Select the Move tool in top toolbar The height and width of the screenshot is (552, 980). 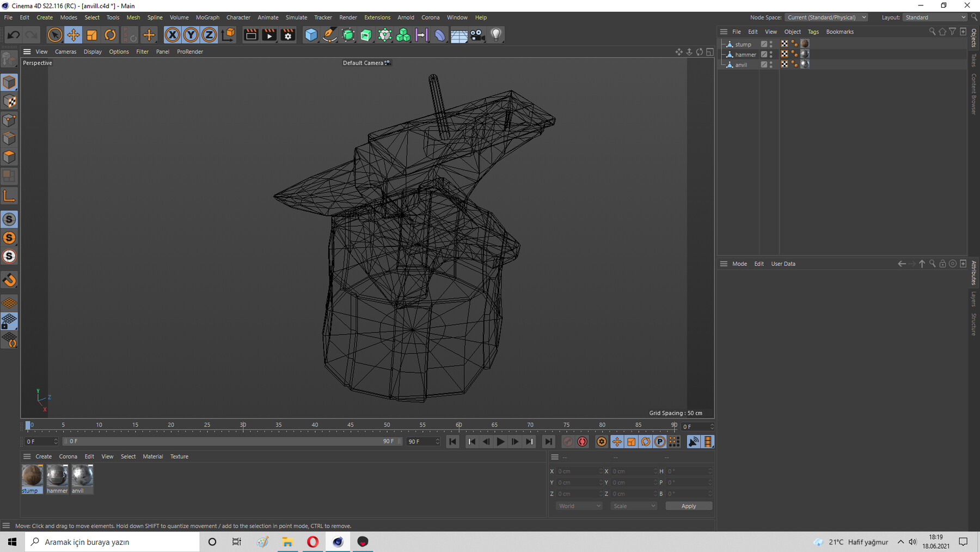(73, 35)
